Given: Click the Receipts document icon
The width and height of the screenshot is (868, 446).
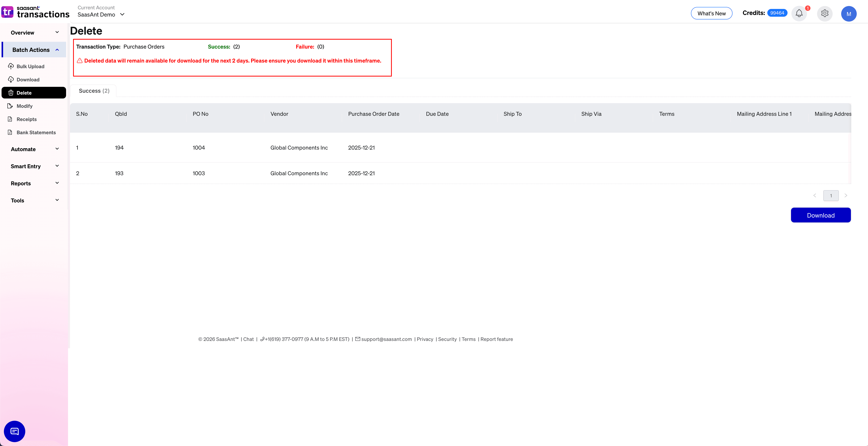Looking at the screenshot, I should pos(10,119).
